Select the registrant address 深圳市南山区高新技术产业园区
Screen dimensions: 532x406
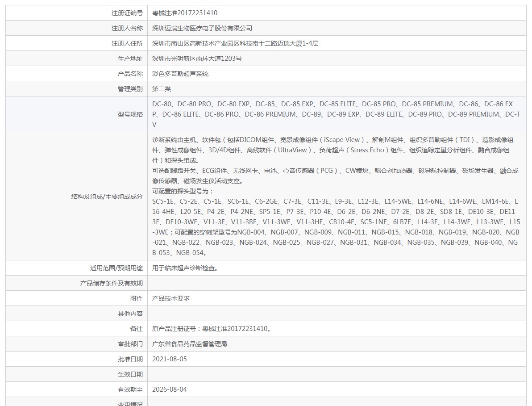196,43
